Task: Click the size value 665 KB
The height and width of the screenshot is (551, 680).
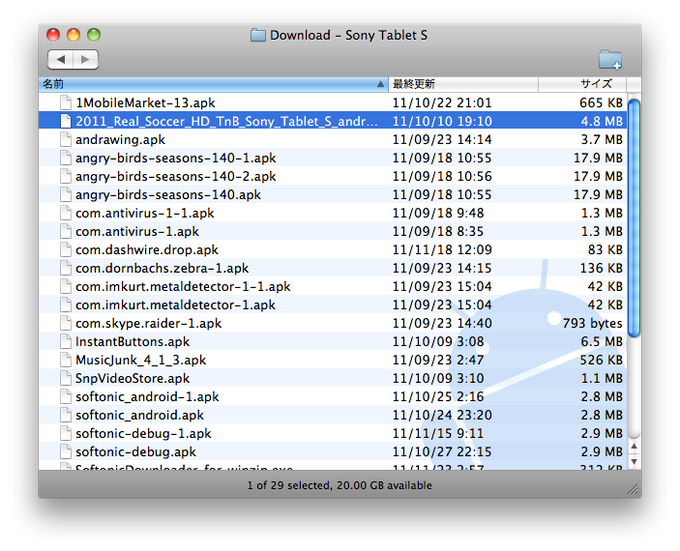Action: [x=601, y=103]
